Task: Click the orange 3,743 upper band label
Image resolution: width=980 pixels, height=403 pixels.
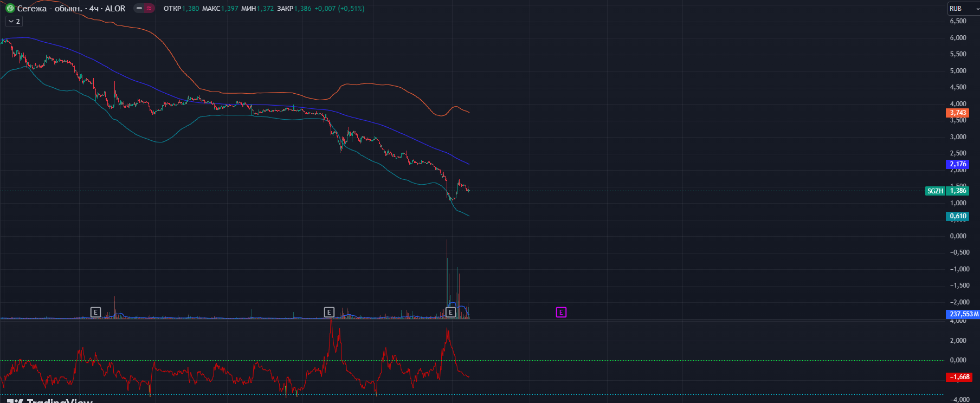Action: tap(958, 113)
